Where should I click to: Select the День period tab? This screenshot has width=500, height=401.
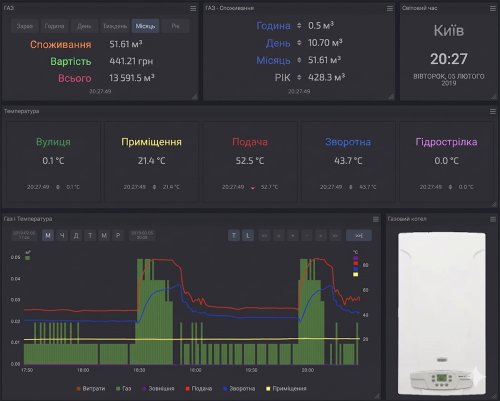(x=84, y=26)
